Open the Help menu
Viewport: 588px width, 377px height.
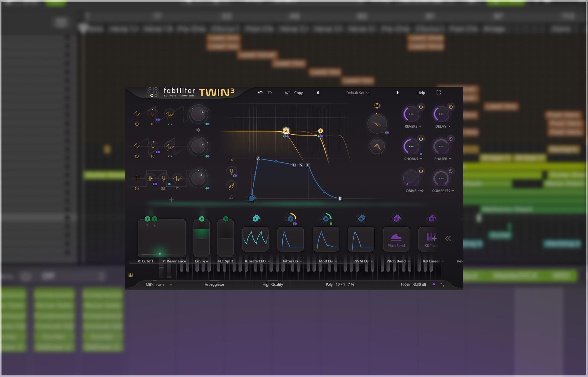421,93
